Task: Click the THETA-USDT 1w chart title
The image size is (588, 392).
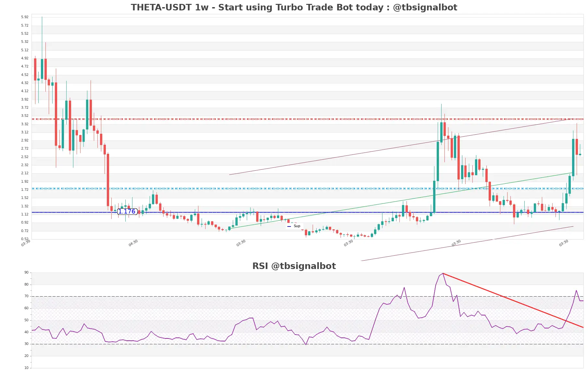Action: tap(294, 7)
